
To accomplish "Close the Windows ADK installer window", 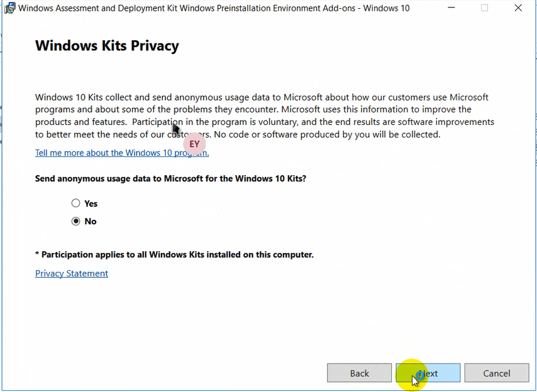I will coord(518,8).
